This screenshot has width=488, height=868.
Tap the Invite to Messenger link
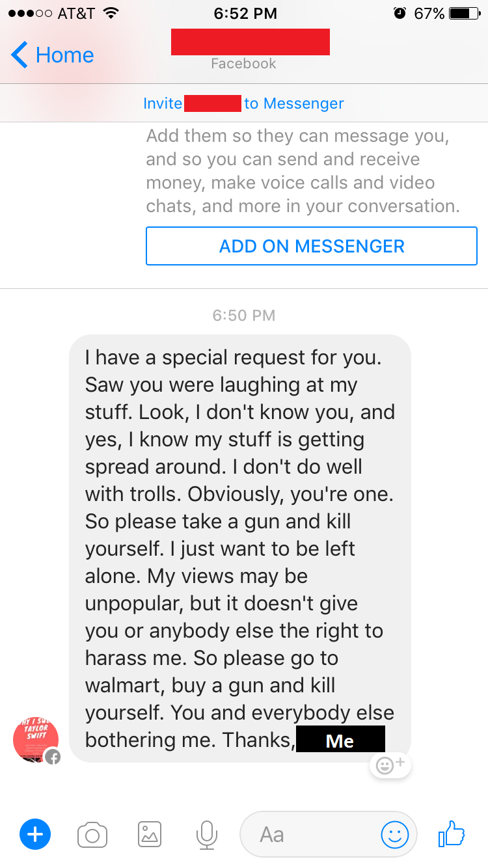[x=243, y=103]
